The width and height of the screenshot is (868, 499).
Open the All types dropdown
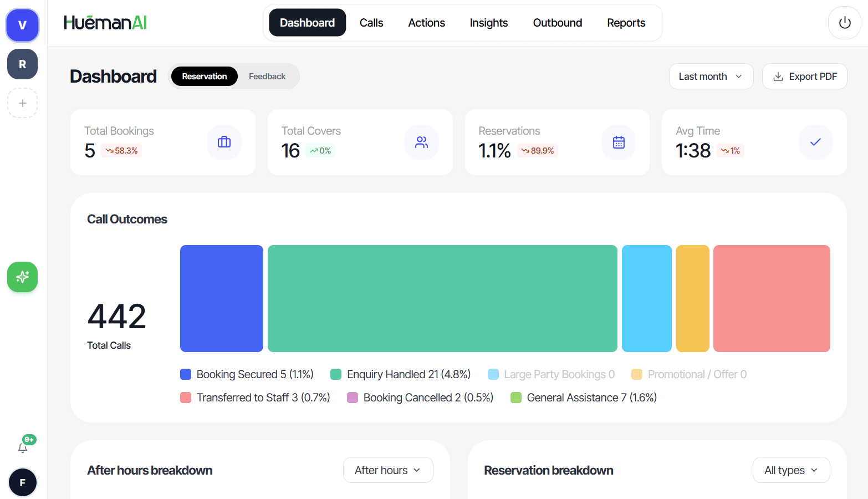791,470
